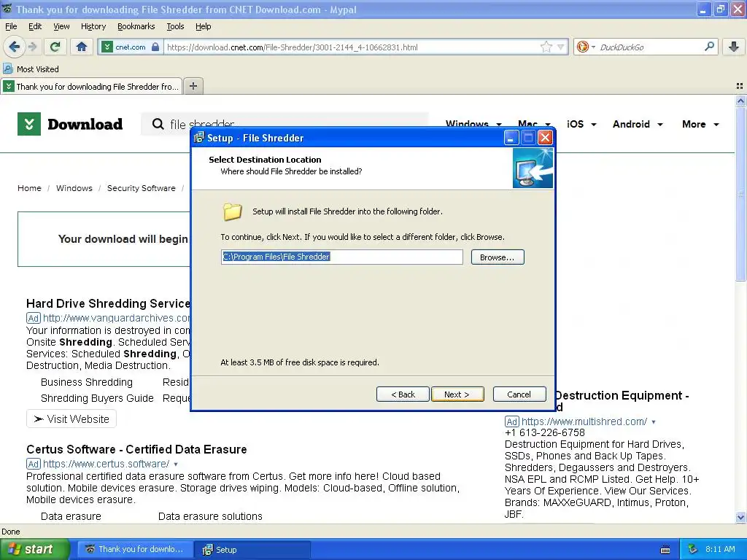Open the multishred.com ad URL
The width and height of the screenshot is (747, 560).
click(584, 421)
